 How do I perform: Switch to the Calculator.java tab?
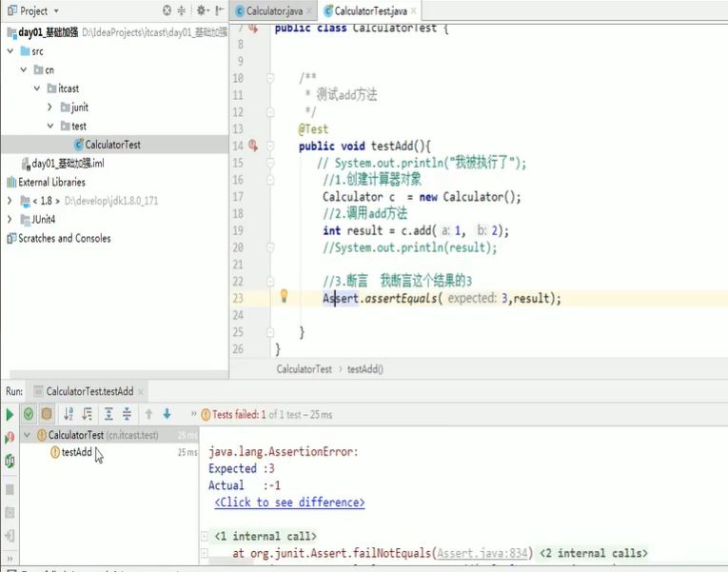pos(274,11)
